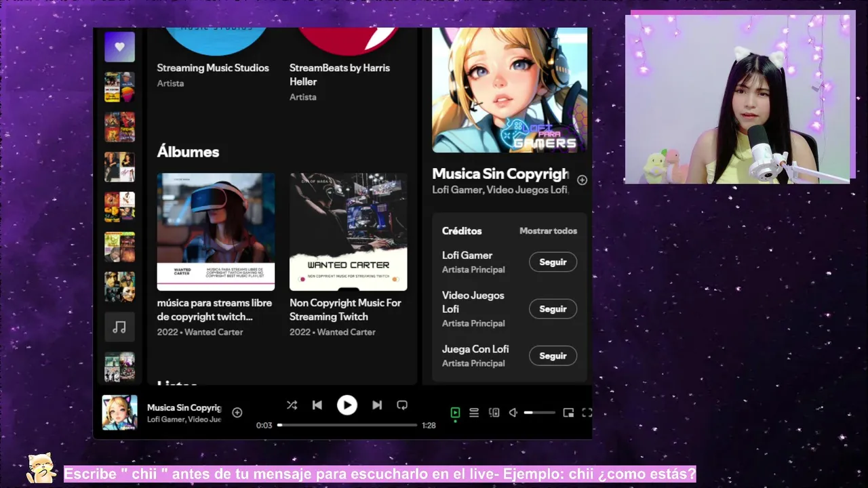Click the Lofi para Gamers cover art
Viewport: 868px width, 488px height.
point(510,90)
